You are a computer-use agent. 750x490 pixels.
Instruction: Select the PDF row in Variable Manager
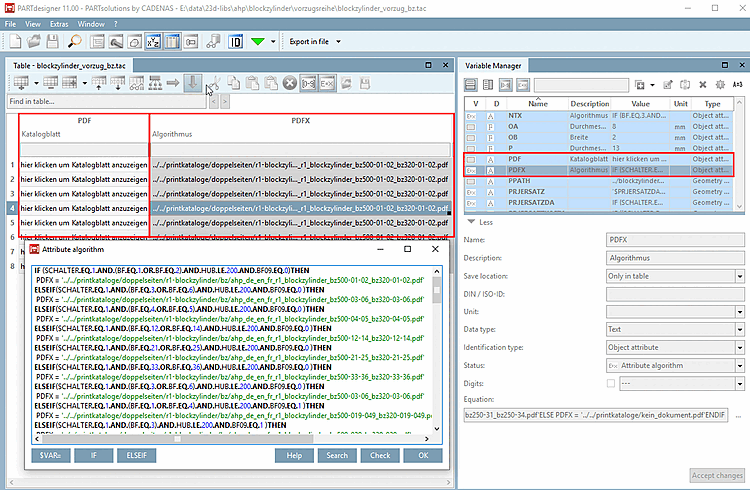tap(599, 159)
